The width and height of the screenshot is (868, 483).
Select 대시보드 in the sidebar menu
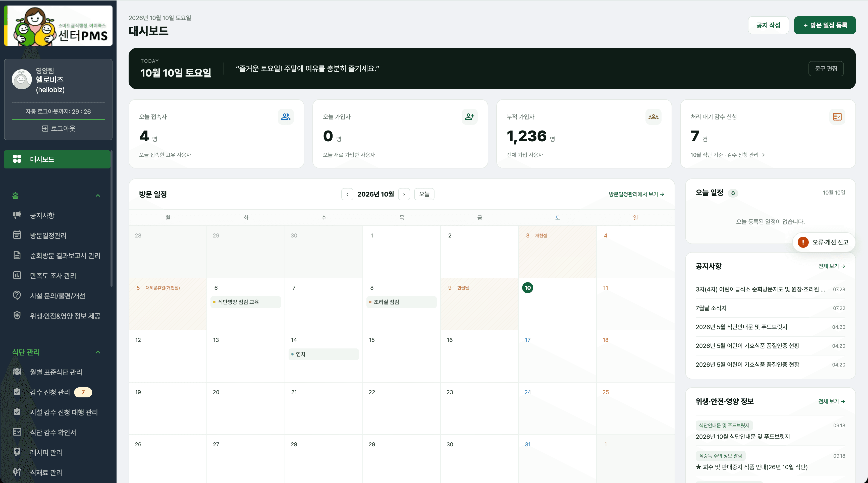point(57,159)
